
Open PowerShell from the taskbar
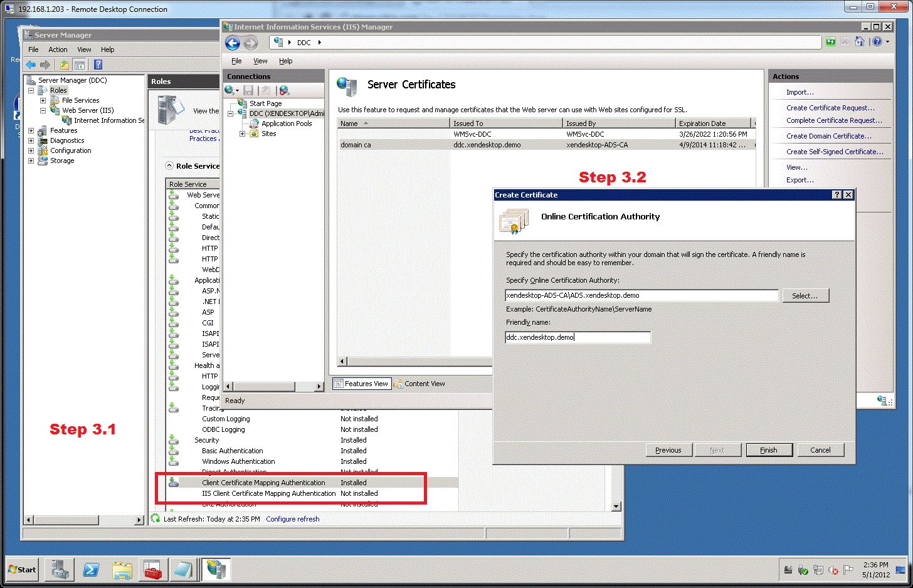click(x=91, y=570)
